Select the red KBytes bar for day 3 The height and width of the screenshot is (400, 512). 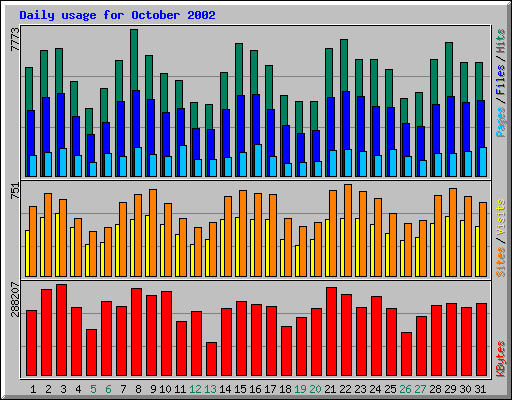click(x=62, y=330)
